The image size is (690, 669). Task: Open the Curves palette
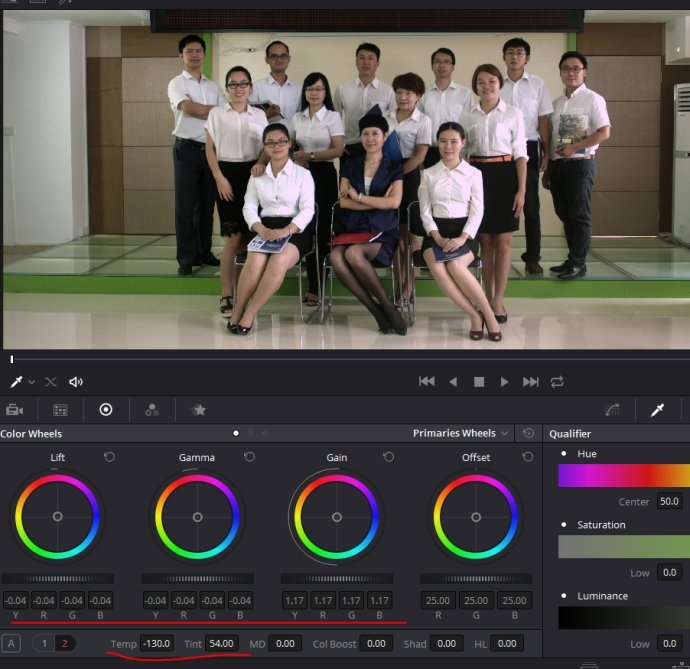click(x=612, y=410)
